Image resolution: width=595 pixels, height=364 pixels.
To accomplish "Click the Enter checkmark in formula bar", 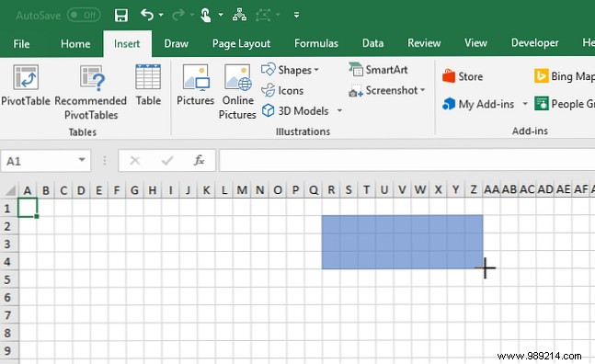I will pyautogui.click(x=167, y=161).
